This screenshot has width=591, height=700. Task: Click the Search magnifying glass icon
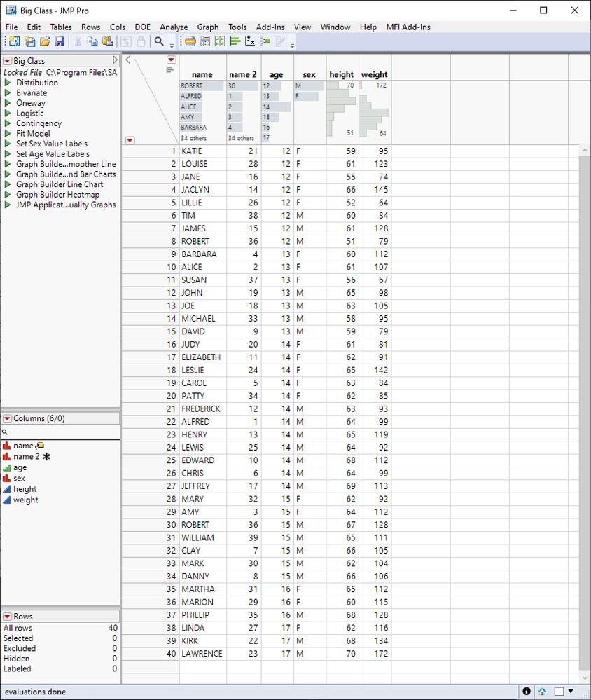[x=159, y=41]
